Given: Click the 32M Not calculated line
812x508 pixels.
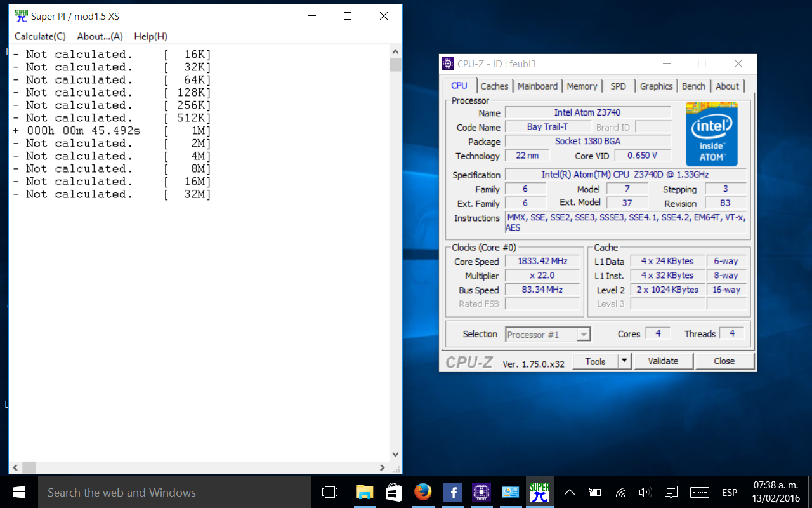Looking at the screenshot, I should coord(112,194).
